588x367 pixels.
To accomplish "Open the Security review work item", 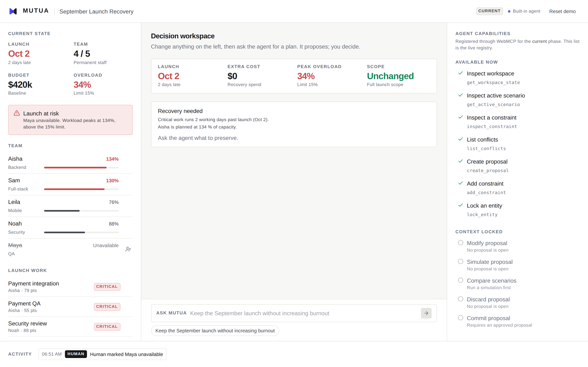I will (70, 327).
